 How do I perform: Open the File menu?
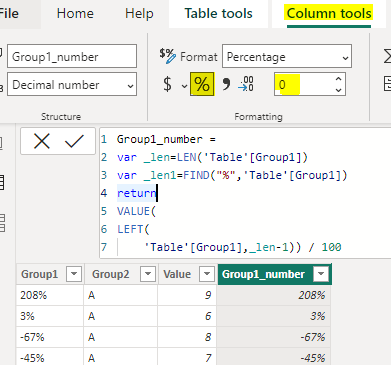tap(9, 14)
